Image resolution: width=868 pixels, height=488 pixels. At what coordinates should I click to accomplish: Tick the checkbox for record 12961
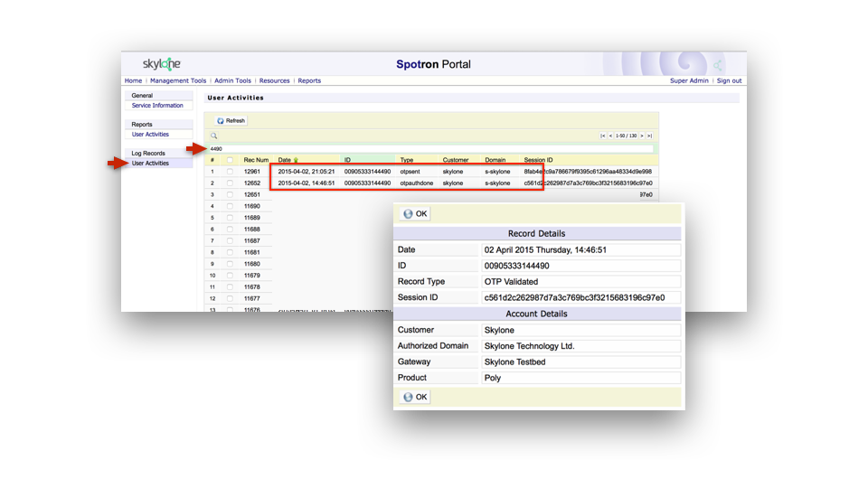pos(230,171)
